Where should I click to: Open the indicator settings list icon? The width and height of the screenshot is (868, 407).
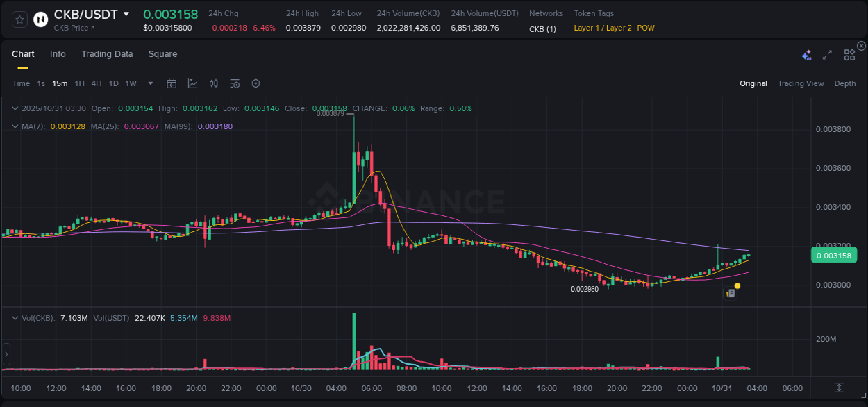point(234,83)
